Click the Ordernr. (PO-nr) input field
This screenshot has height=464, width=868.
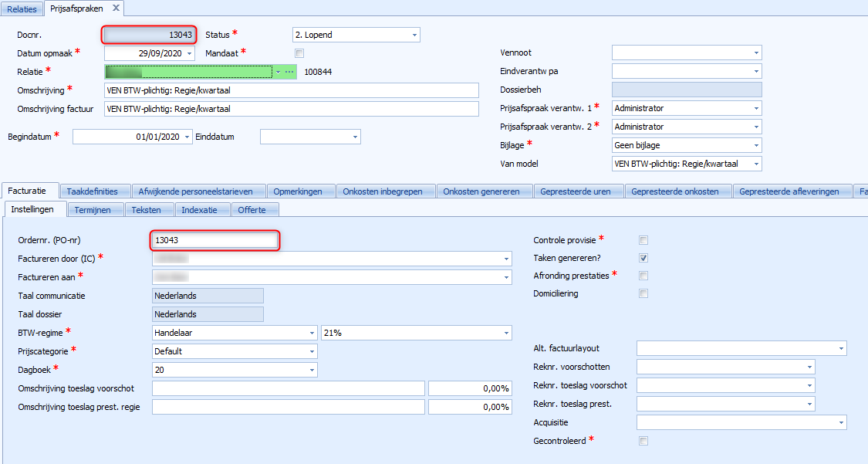click(x=214, y=240)
